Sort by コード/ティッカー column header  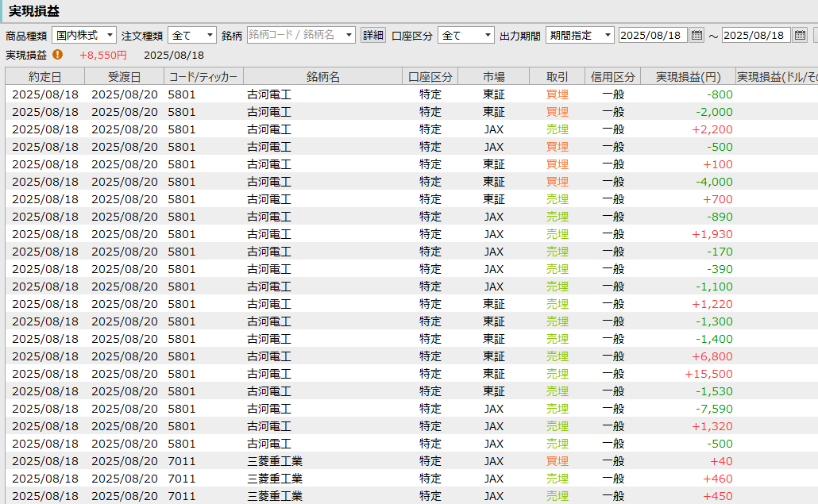[203, 77]
